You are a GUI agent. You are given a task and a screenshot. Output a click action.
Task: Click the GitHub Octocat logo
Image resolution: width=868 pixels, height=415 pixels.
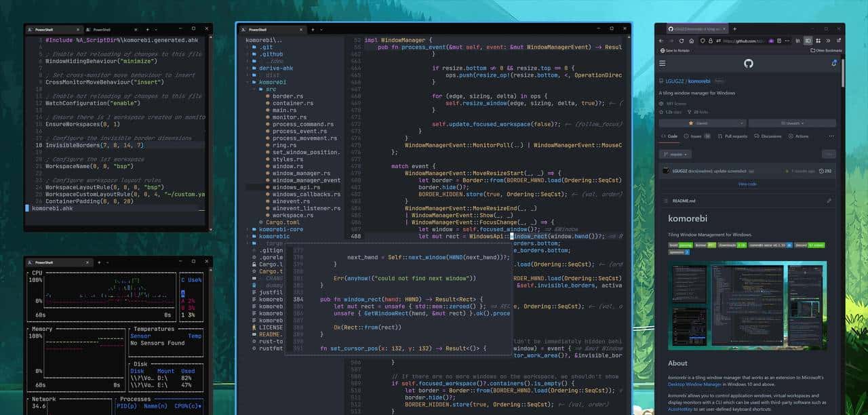tap(749, 63)
